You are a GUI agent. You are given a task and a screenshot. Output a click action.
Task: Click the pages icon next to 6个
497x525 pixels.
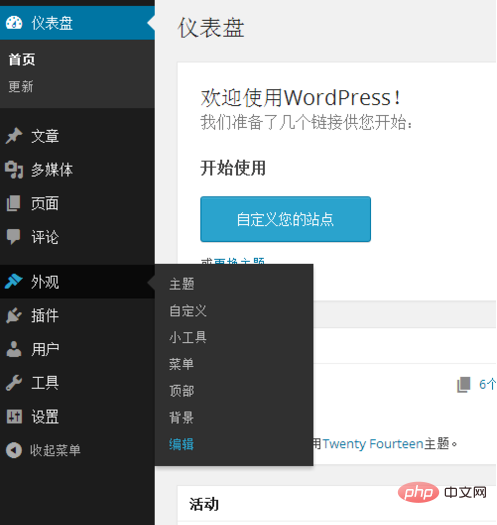pyautogui.click(x=464, y=385)
